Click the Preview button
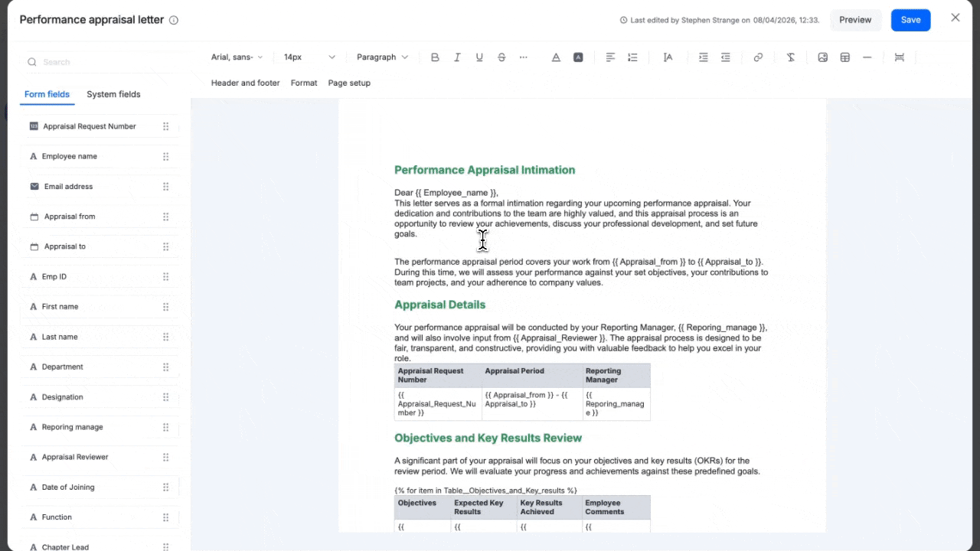The height and width of the screenshot is (551, 980). tap(855, 20)
